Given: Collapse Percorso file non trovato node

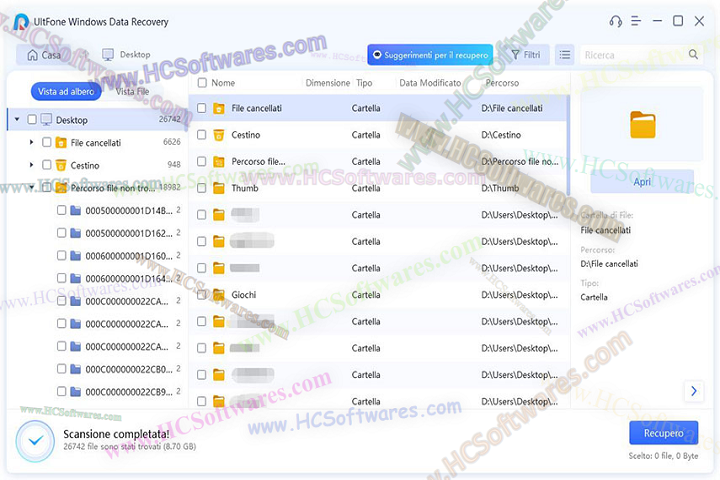Looking at the screenshot, I should click(31, 187).
